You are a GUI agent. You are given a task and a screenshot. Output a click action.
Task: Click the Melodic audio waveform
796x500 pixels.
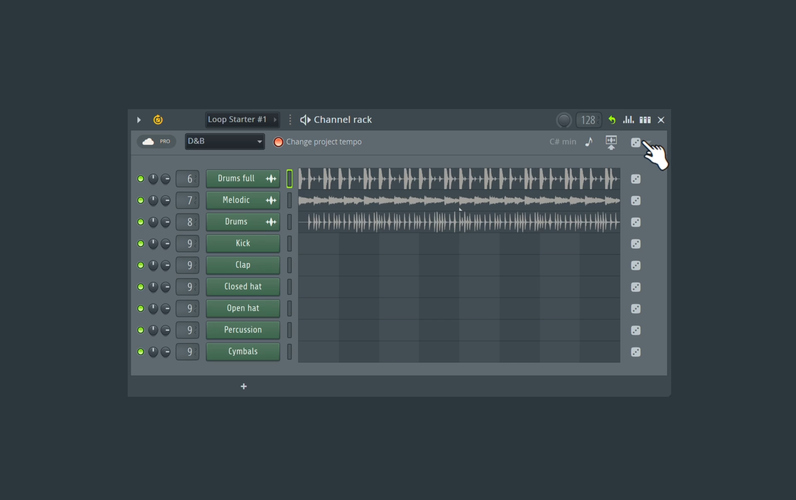pos(459,201)
